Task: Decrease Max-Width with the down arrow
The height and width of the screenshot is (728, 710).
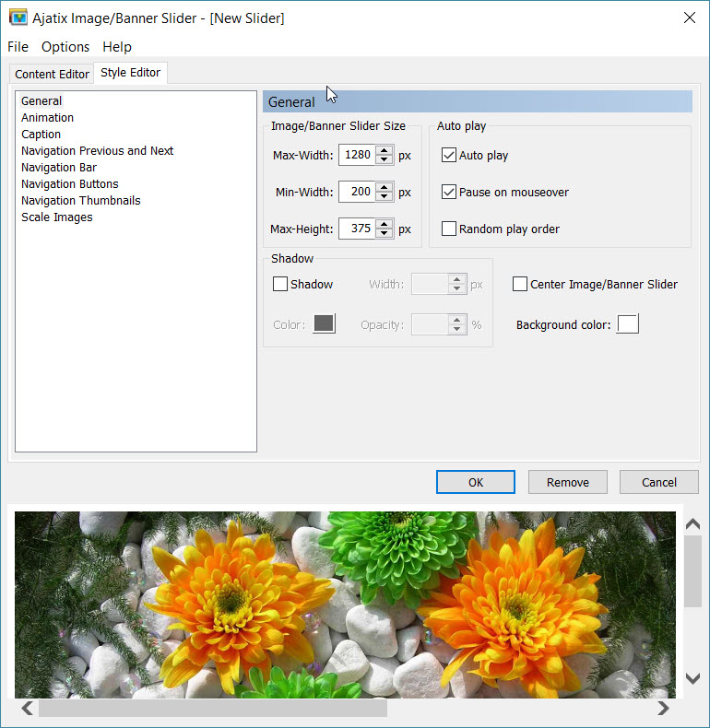Action: (x=385, y=160)
